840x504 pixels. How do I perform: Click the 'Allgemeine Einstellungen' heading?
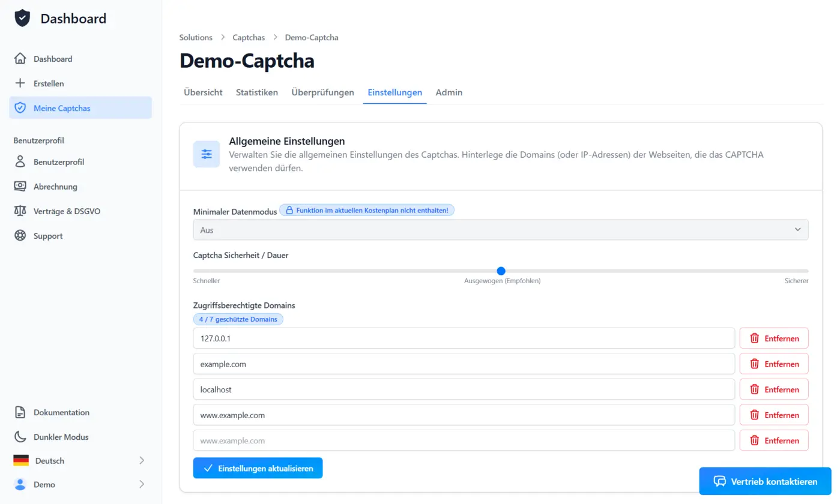tap(287, 142)
